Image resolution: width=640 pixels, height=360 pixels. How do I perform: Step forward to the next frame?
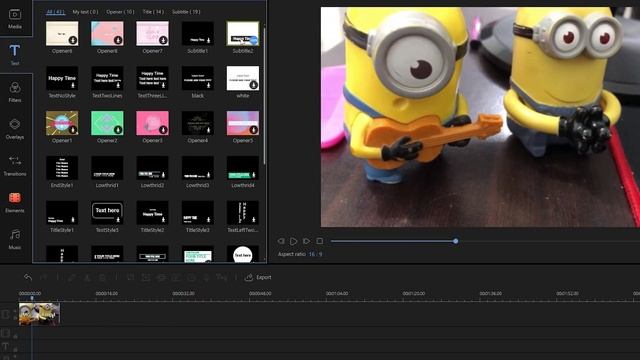click(x=307, y=241)
